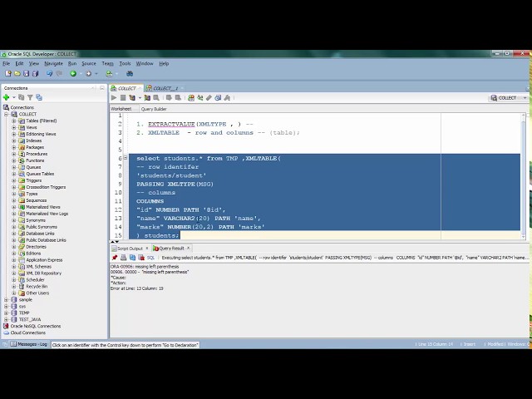The width and height of the screenshot is (532, 399).
Task: Close the Script Output tab
Action: coord(147,248)
